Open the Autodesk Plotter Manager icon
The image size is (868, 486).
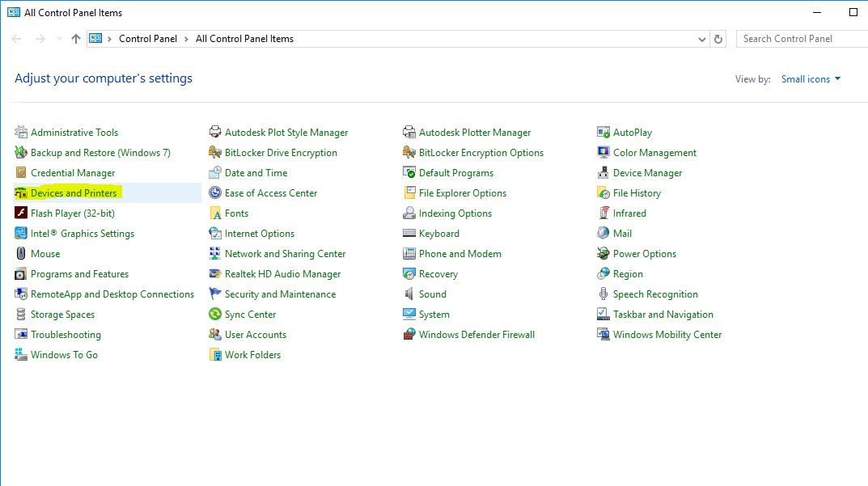409,133
